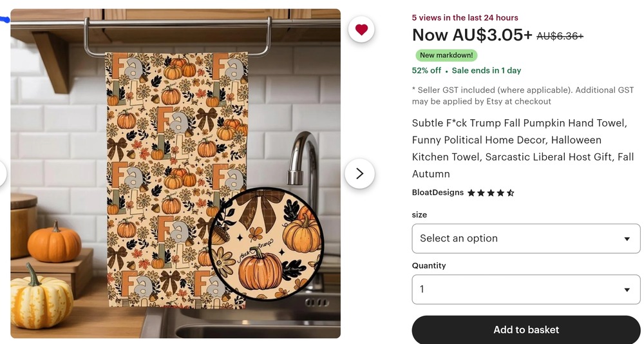The width and height of the screenshot is (644, 344).
Task: Open the BloatDesigns shop link
Action: [438, 193]
